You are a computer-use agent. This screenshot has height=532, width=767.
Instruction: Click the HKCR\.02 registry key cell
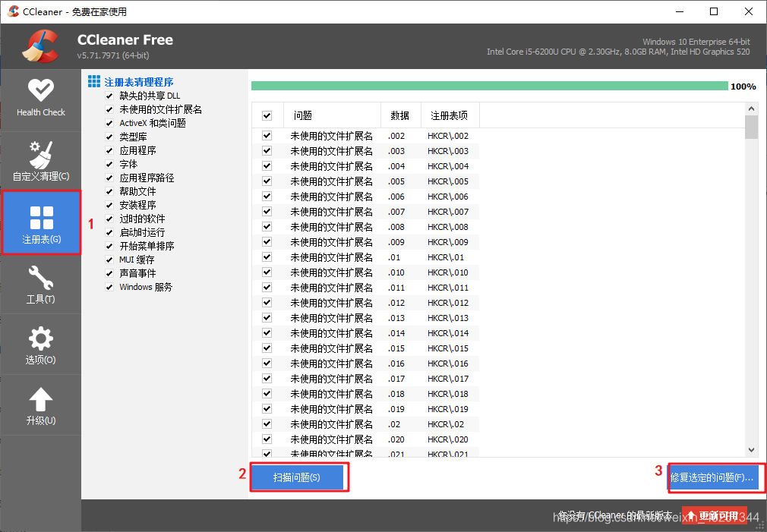tap(446, 424)
